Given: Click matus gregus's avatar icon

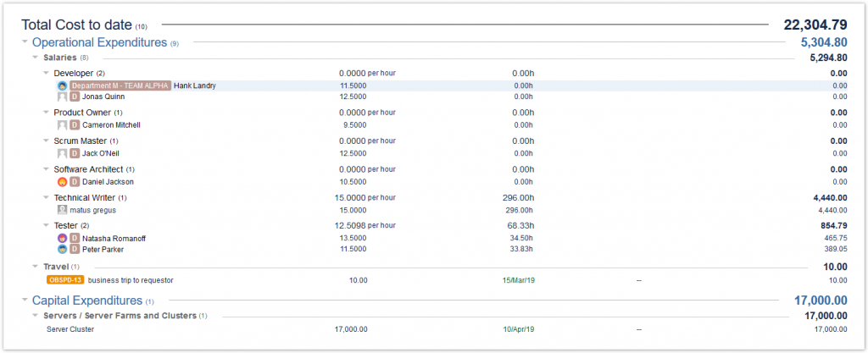Looking at the screenshot, I should pyautogui.click(x=63, y=210).
